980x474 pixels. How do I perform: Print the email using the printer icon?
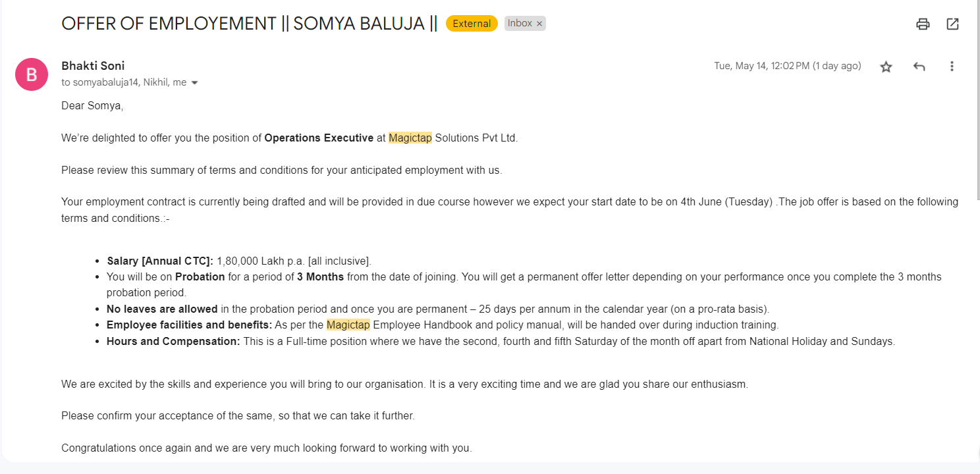[x=923, y=24]
